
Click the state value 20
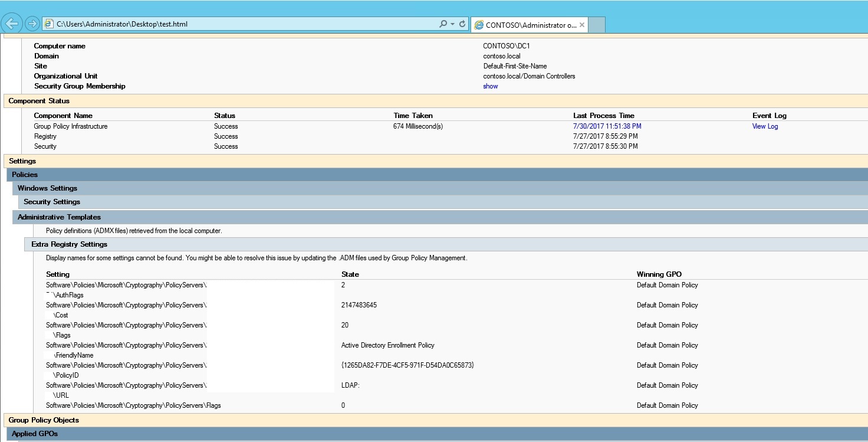click(345, 325)
